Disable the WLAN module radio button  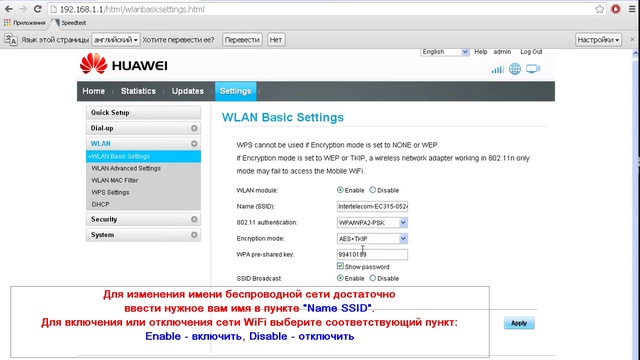click(373, 190)
